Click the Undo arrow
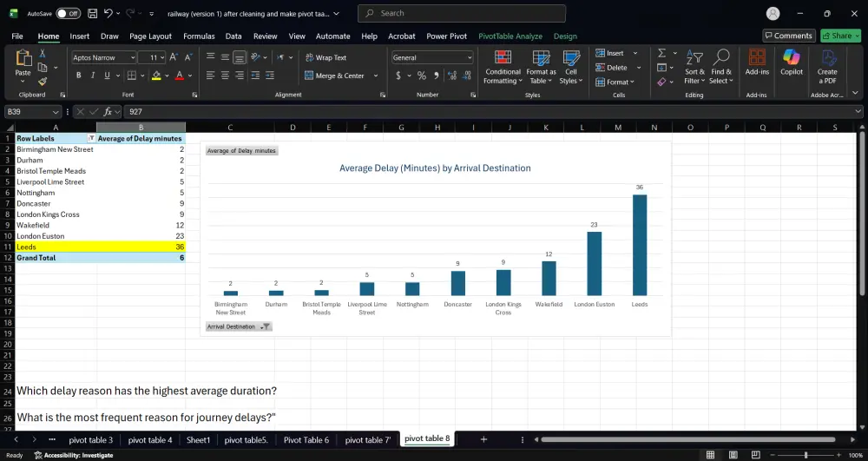Viewport: 868px width, 461px height. 108,13
